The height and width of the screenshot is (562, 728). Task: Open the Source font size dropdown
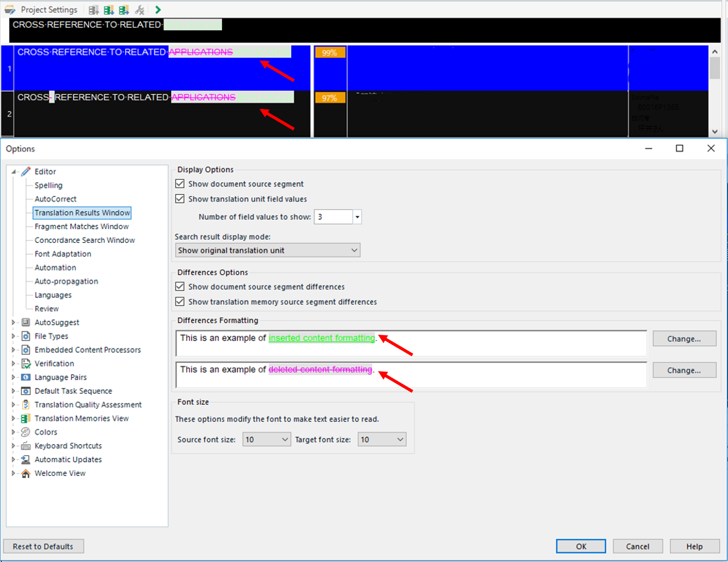coord(266,440)
